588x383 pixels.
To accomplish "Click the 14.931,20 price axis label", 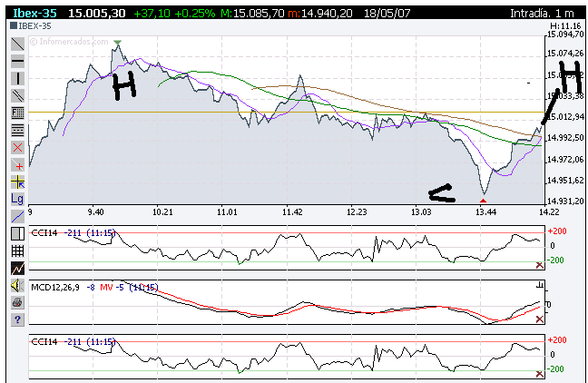I will (x=565, y=201).
